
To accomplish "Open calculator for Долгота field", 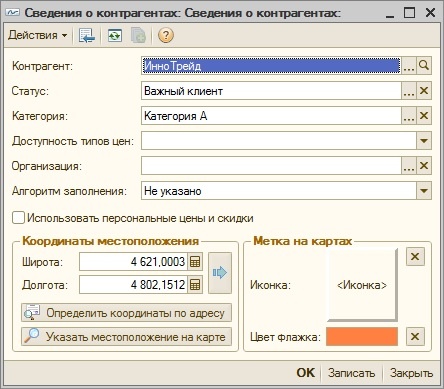I will [x=195, y=285].
